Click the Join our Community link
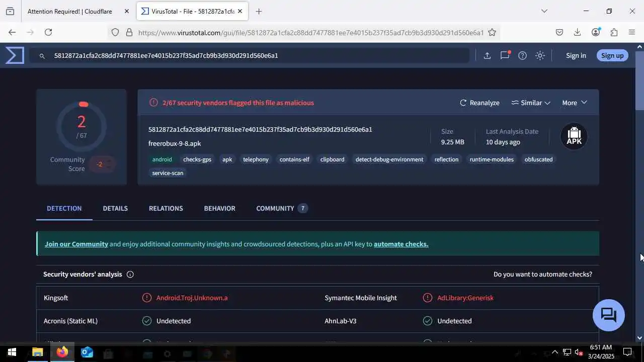 click(x=76, y=244)
